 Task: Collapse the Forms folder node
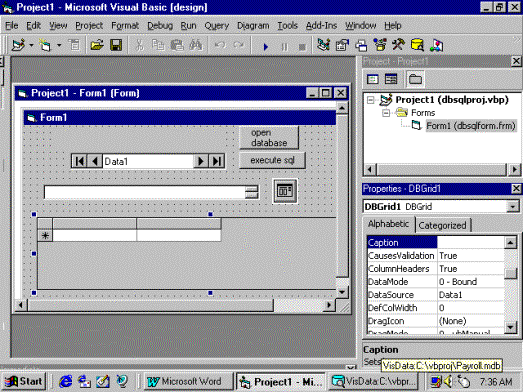tap(386, 113)
